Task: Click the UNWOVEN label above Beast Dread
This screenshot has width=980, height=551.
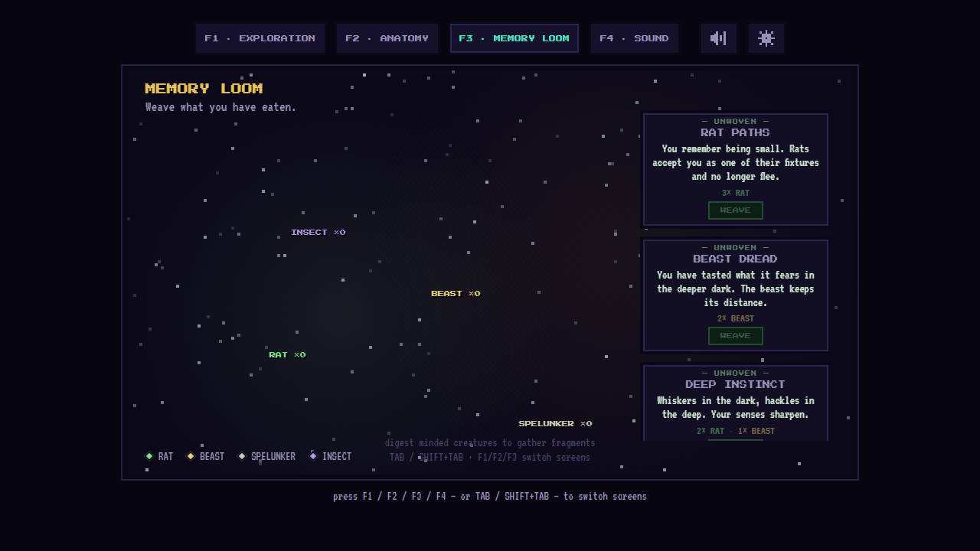Action: click(x=736, y=248)
